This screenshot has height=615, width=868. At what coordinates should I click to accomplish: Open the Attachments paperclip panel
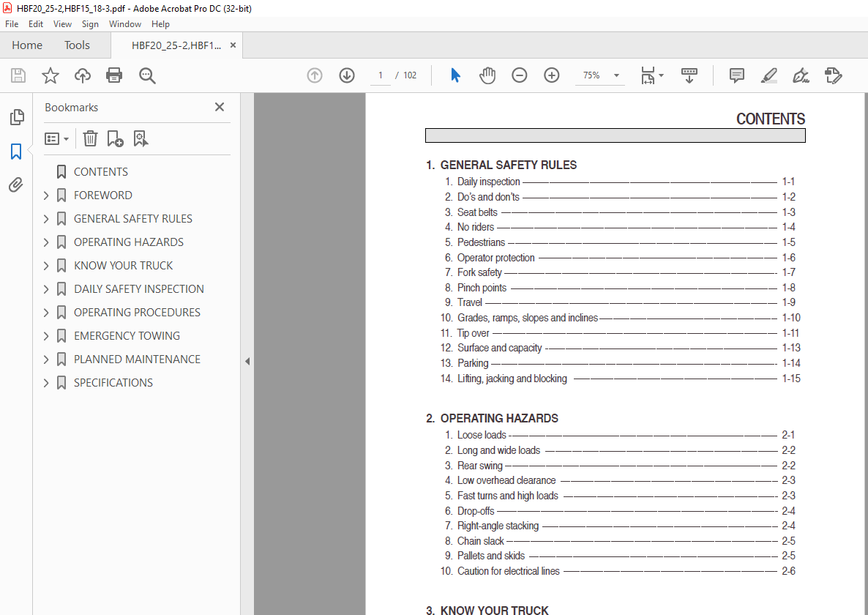click(x=16, y=185)
